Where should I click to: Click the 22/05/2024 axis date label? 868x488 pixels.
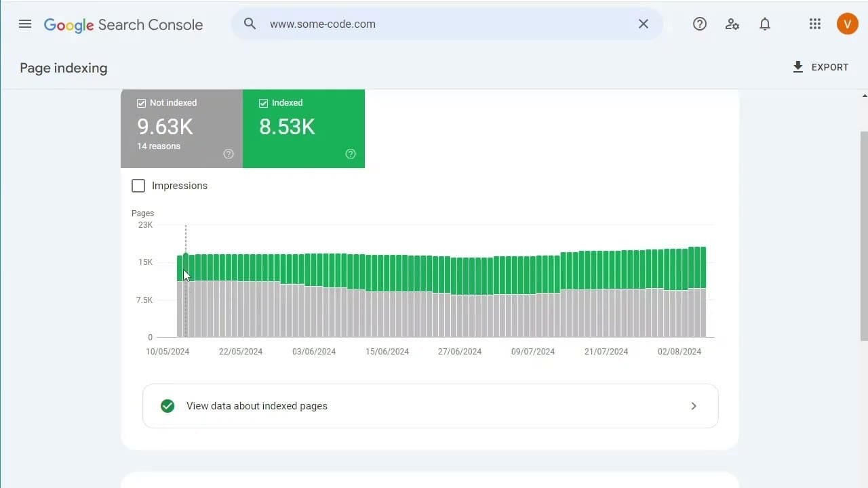(241, 352)
